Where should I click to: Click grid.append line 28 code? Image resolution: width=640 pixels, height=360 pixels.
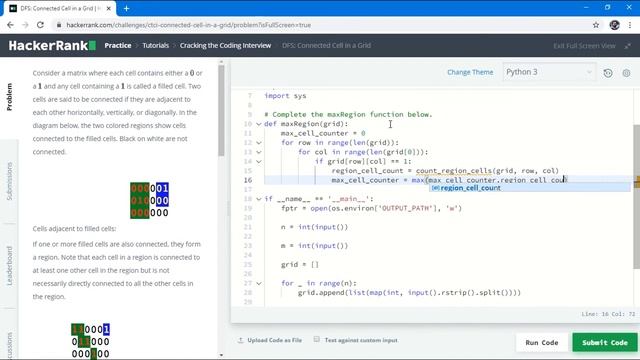tap(409, 293)
